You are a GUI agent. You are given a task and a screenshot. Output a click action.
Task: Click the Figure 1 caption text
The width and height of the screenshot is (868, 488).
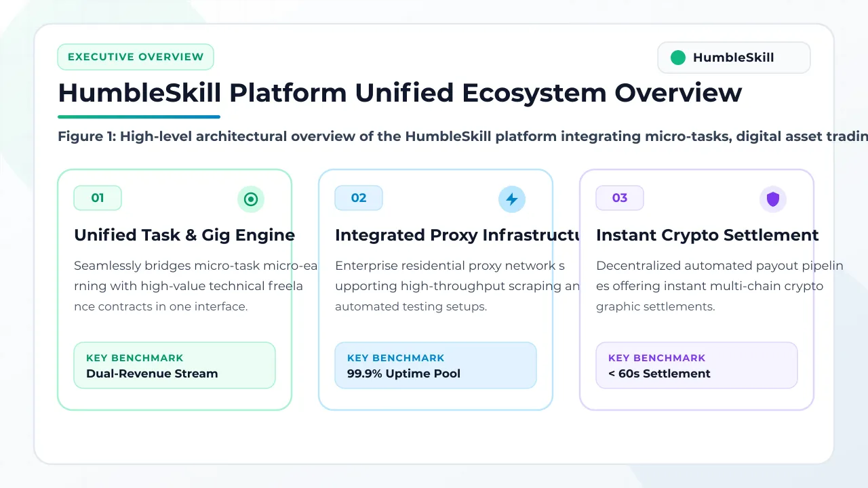[x=462, y=136]
